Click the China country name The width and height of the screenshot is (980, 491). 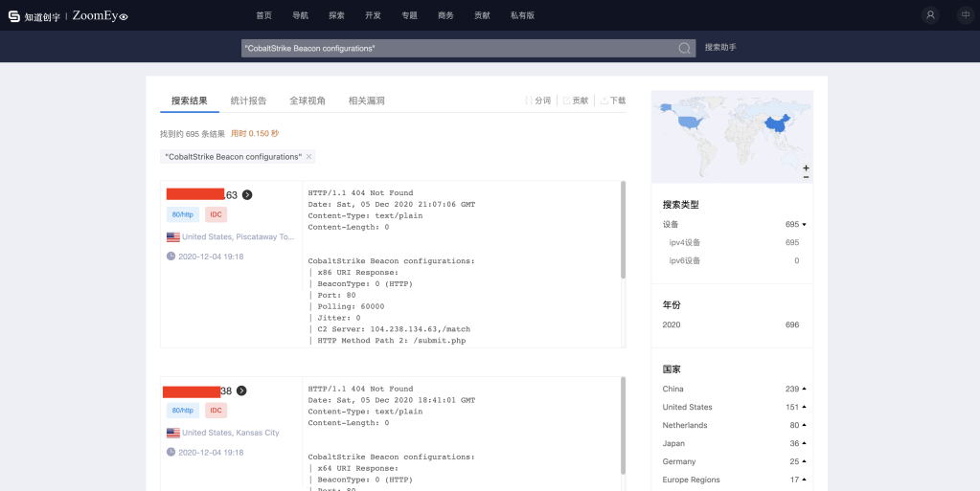[x=673, y=389]
